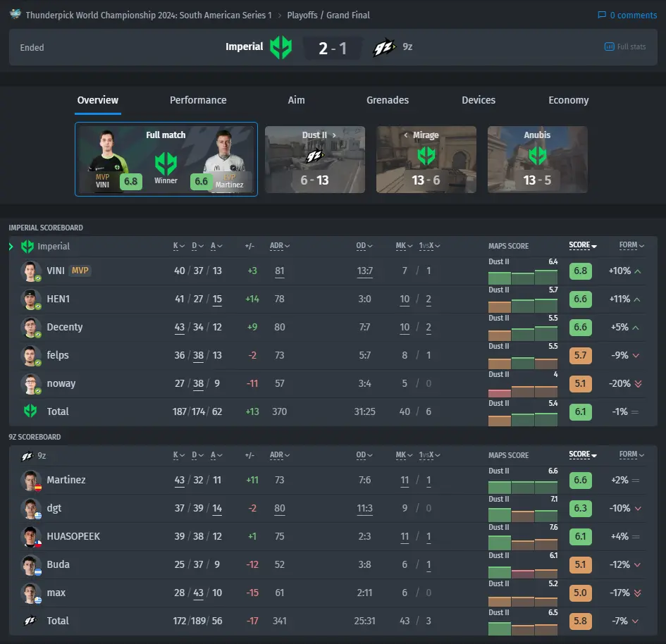666x644 pixels.
Task: Open the Grenades tab
Action: (388, 100)
